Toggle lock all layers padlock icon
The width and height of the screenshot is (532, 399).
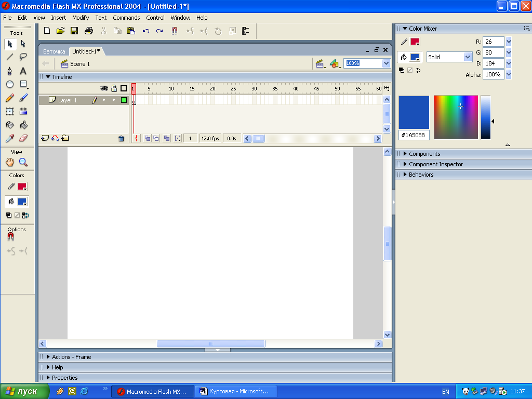[x=114, y=88]
